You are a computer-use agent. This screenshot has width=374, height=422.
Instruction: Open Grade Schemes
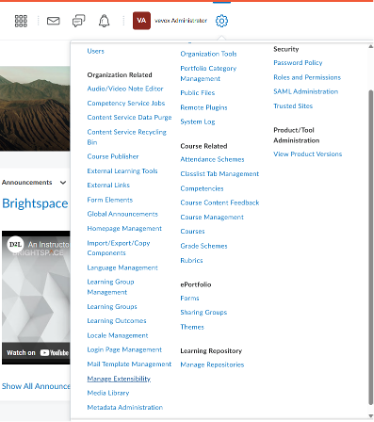[x=204, y=246]
